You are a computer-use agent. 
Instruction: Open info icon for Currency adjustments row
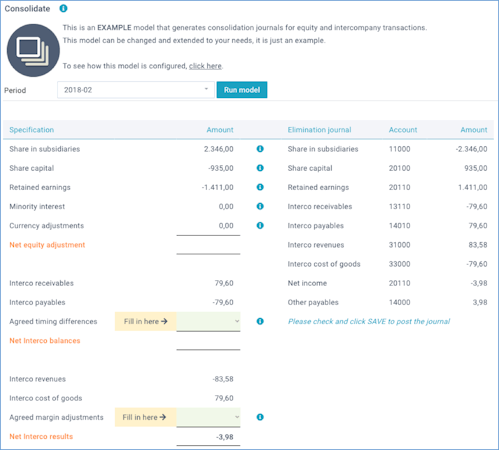[x=260, y=226]
